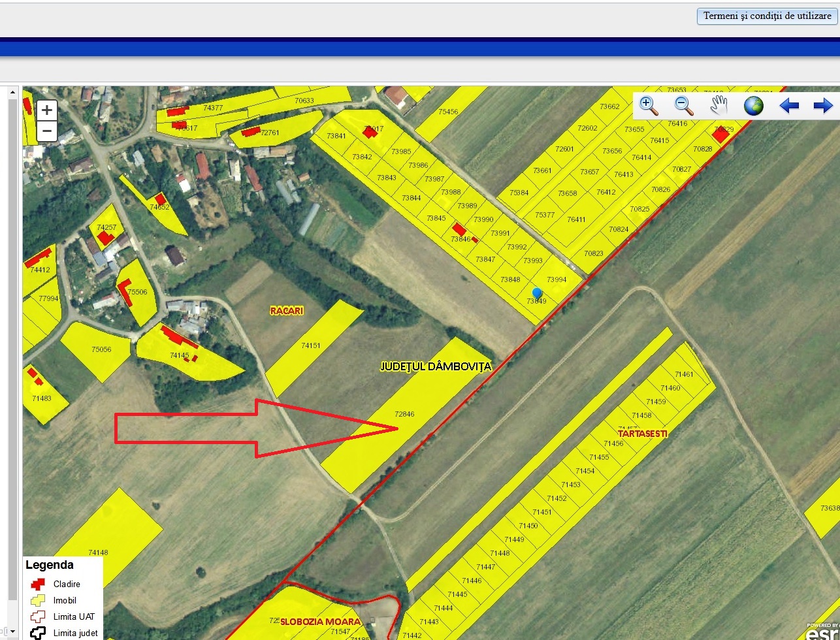840x640 pixels.
Task: Select parcel 74151 on the map
Action: (x=311, y=345)
